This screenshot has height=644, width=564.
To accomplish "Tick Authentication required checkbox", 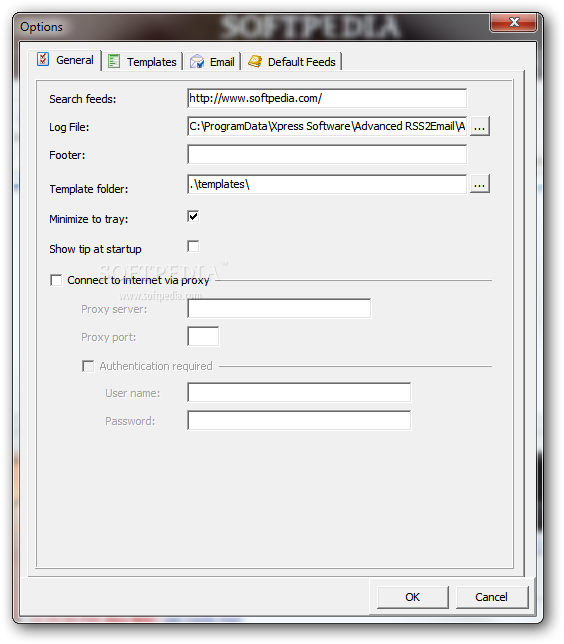I will coord(88,366).
